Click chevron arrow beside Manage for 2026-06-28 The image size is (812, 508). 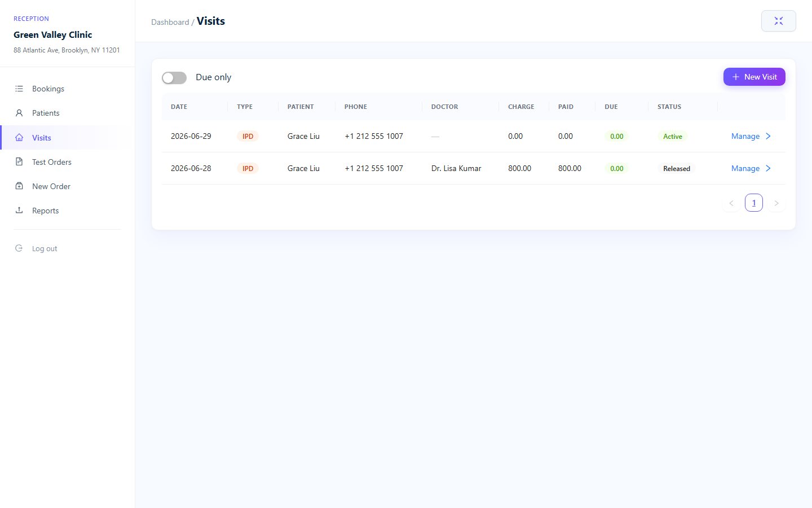coord(768,168)
